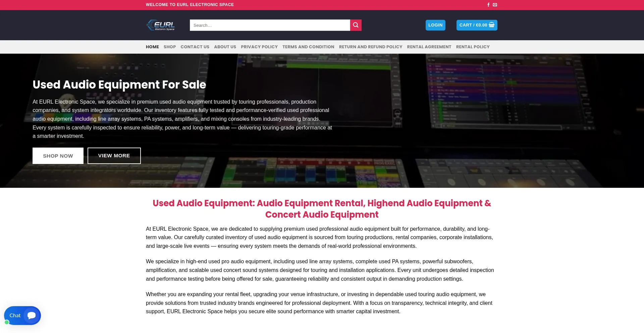Open the About Us page
644x333 pixels.
click(225, 47)
